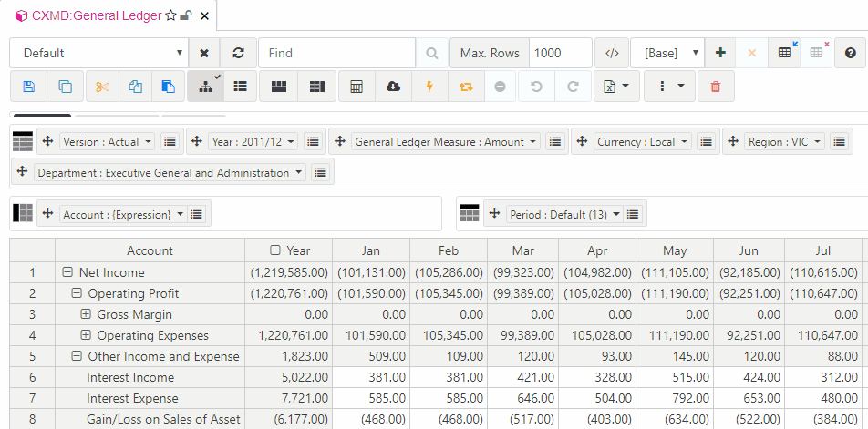Click the cloud download icon
Screen dimensions: 868x429
pyautogui.click(x=393, y=87)
